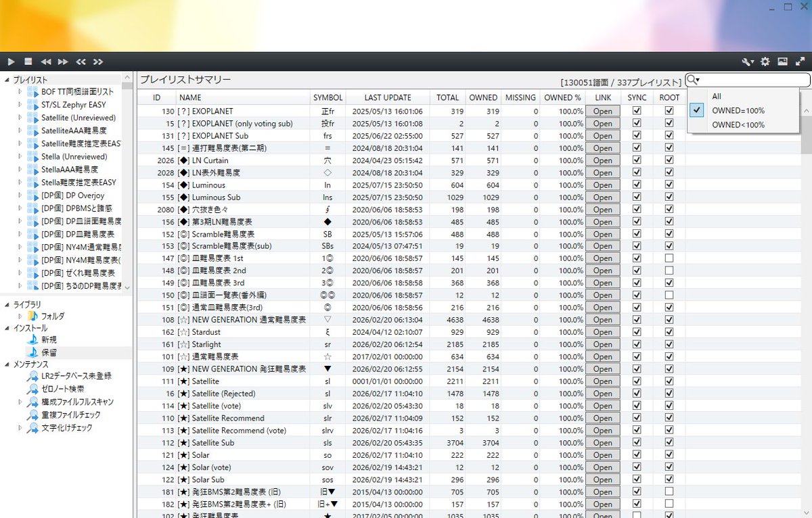This screenshot has height=518, width=812.
Task: Open the link for Solar Sub row
Action: click(x=603, y=479)
